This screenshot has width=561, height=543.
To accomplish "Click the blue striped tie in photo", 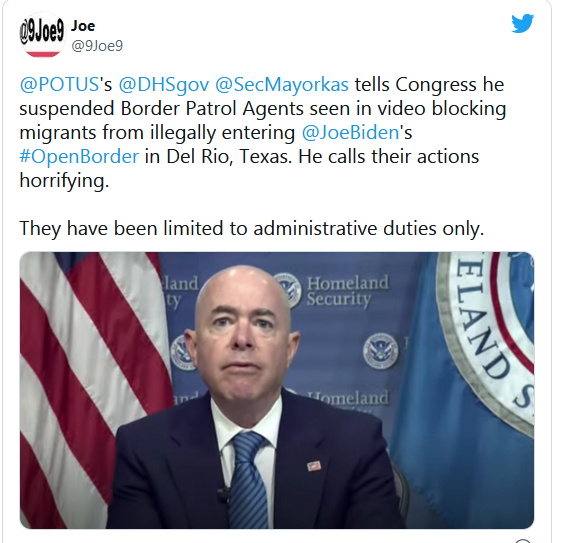I will pos(248,479).
